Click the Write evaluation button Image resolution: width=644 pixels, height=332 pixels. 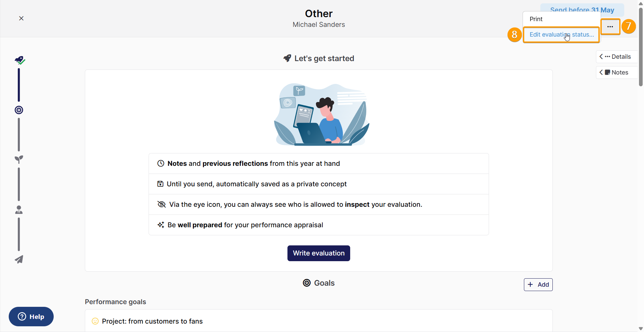click(319, 253)
